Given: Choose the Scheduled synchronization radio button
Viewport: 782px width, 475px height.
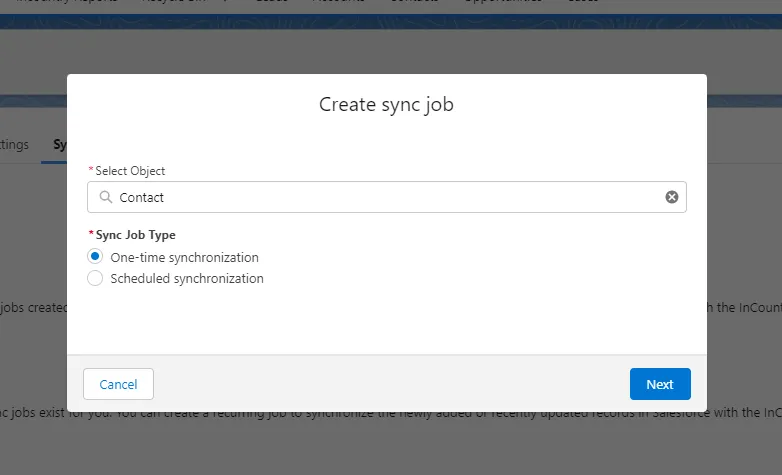Looking at the screenshot, I should (x=95, y=279).
